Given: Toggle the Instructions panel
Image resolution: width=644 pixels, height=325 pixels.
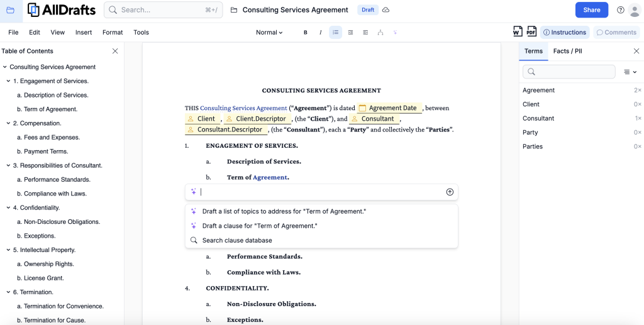Looking at the screenshot, I should point(565,33).
